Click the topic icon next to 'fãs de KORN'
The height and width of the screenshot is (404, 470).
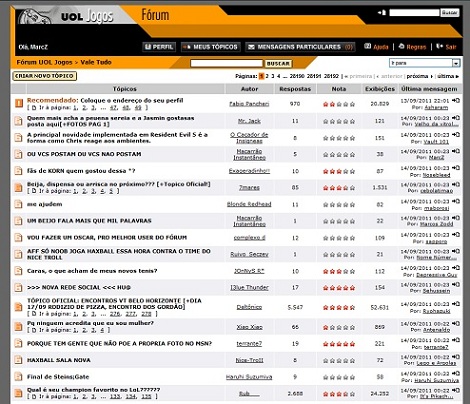[x=18, y=171]
